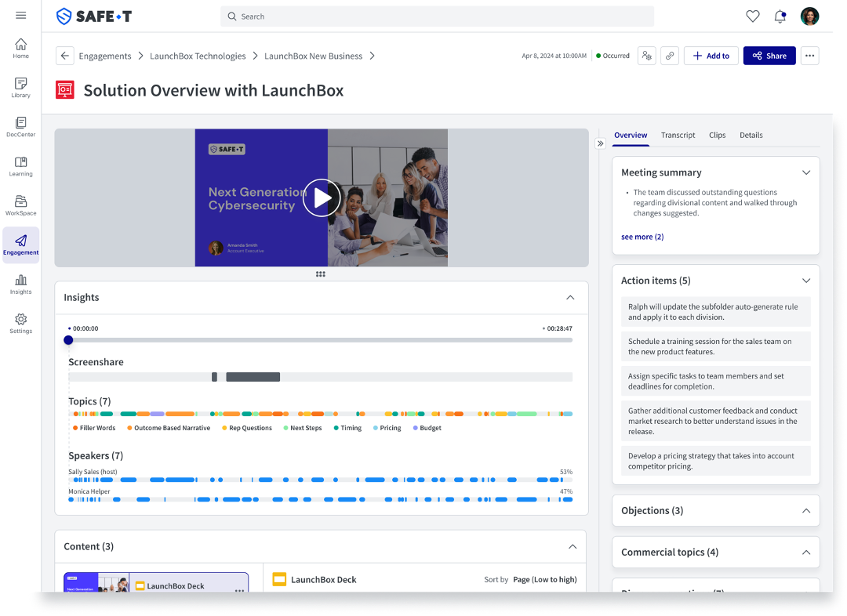This screenshot has height=616, width=847.
Task: Click the action item about Ralph's subfolder rule
Action: coord(716,311)
